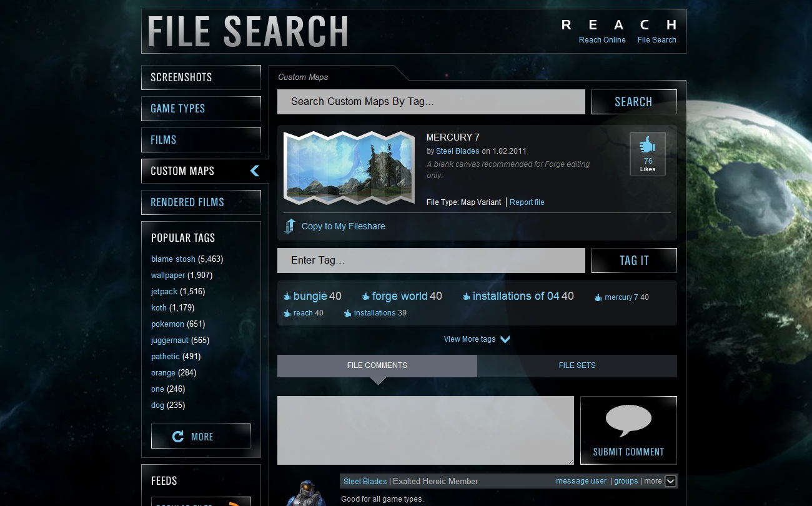Expand View More tags chevron
This screenshot has width=812, height=506.
click(505, 339)
